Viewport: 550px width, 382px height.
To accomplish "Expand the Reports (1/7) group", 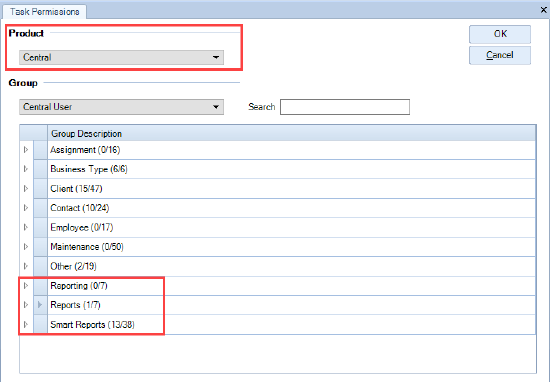I will tap(26, 305).
